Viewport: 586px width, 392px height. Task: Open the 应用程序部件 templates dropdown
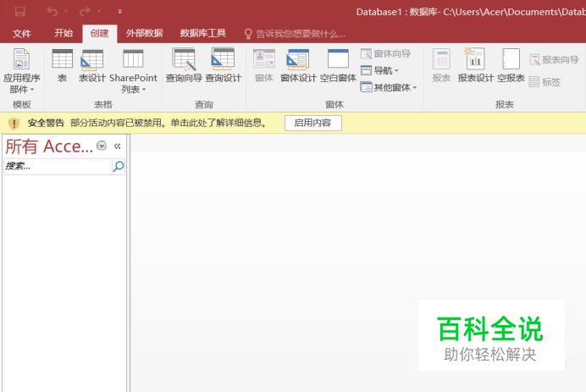[x=22, y=71]
